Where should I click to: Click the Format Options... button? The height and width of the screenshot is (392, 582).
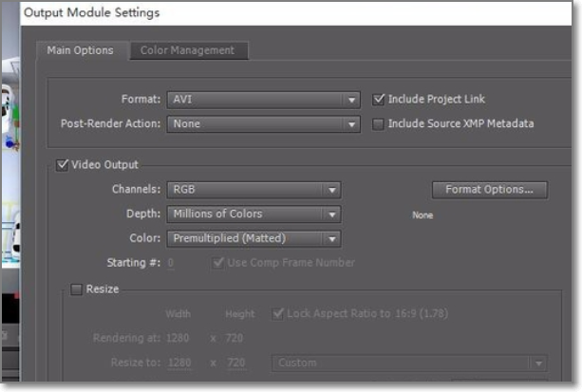489,190
